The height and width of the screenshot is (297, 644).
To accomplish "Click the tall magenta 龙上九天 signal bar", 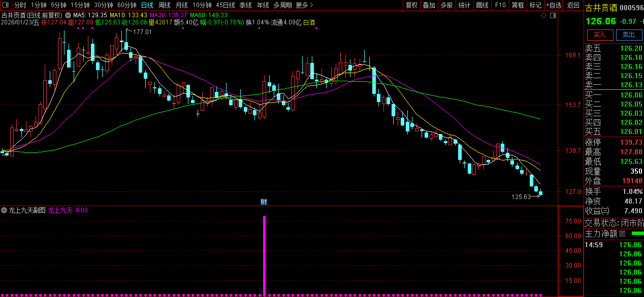I will (264, 255).
